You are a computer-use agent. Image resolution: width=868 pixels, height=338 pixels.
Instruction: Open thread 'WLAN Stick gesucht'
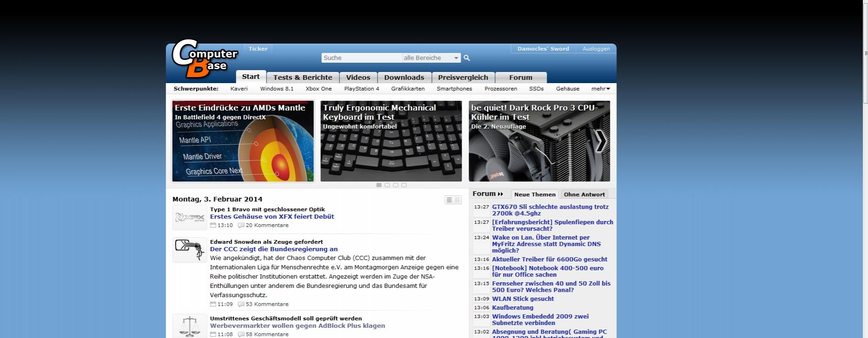[x=523, y=299]
